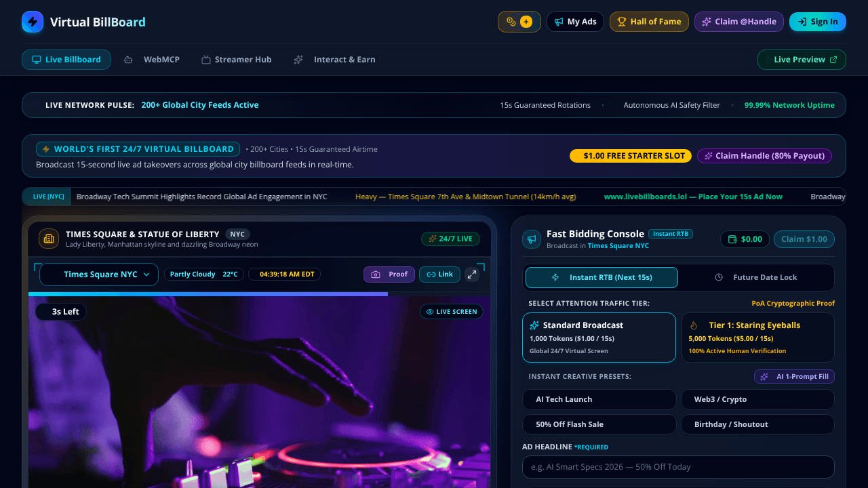Click the Sign In button
868x488 pixels.
pyautogui.click(x=818, y=22)
